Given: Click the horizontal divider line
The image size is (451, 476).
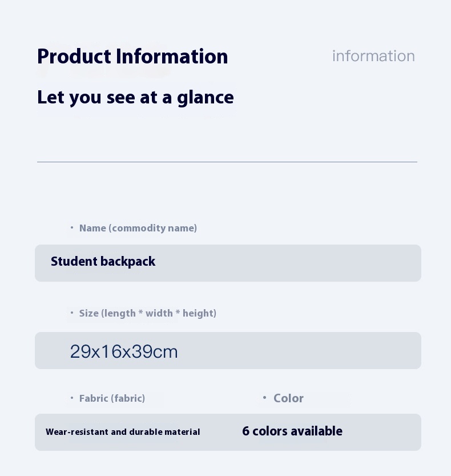Looking at the screenshot, I should 227,162.
